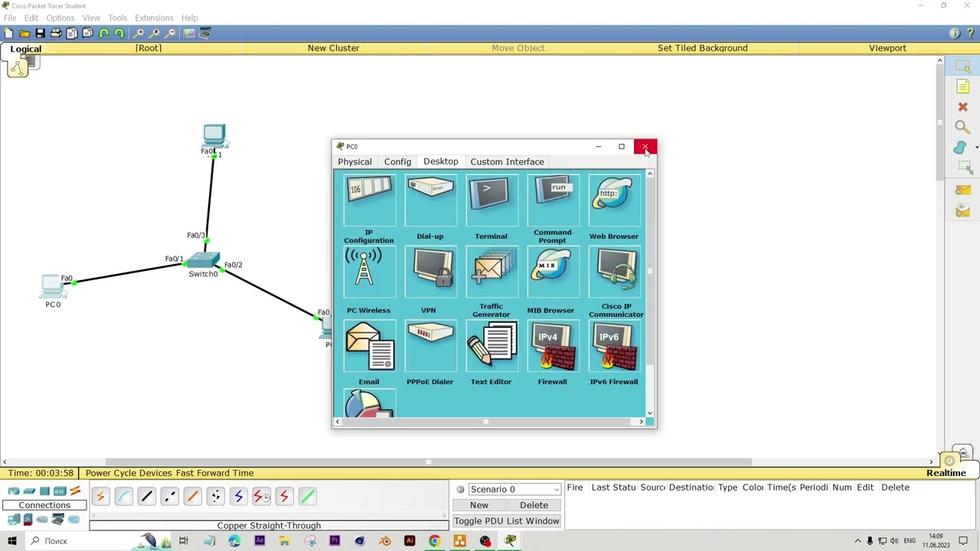Screen dimensions: 980x551
Task: Select the Place Note tool
Action: [x=962, y=87]
